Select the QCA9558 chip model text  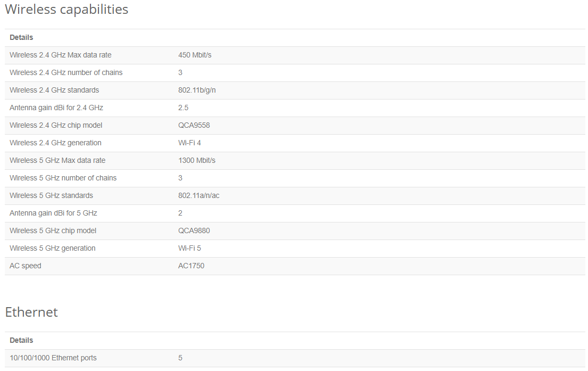pyautogui.click(x=193, y=126)
